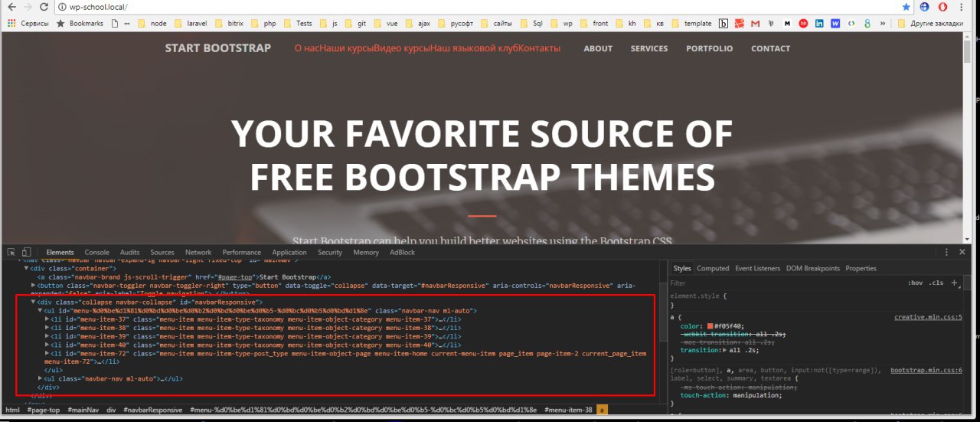The image size is (980, 422).
Task: Open the ajax bookmark folder
Action: pyautogui.click(x=418, y=24)
